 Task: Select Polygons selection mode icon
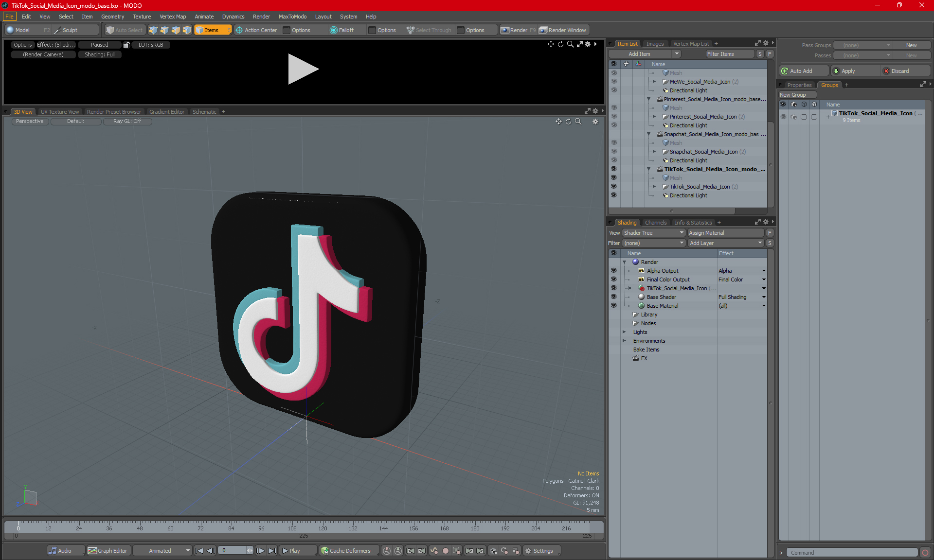(176, 30)
